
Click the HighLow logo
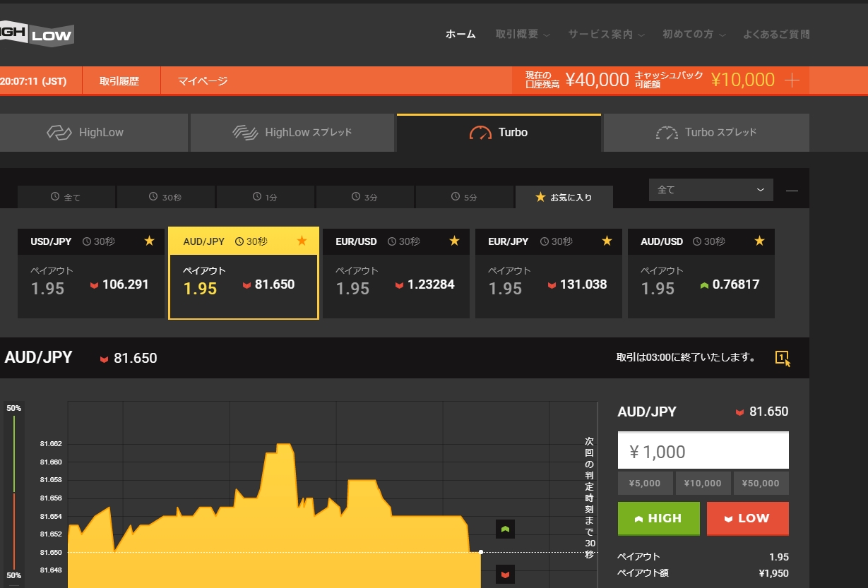tap(37, 34)
